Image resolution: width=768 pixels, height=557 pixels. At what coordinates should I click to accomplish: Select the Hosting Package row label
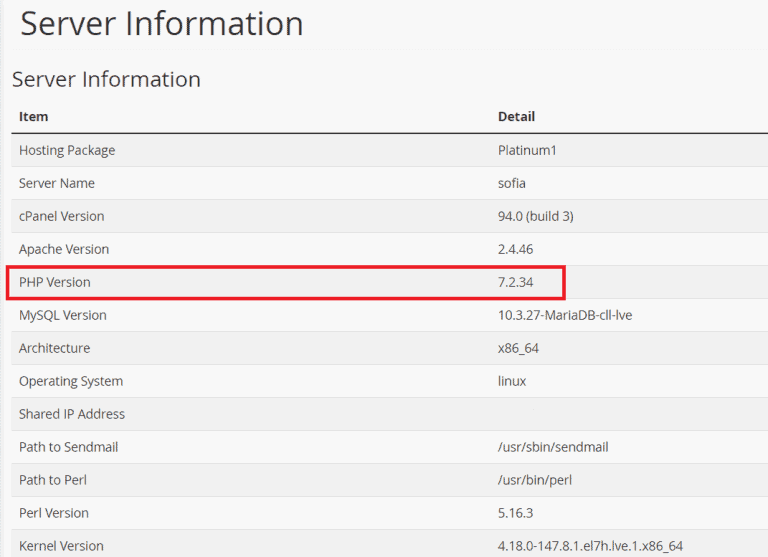pyautogui.click(x=67, y=150)
